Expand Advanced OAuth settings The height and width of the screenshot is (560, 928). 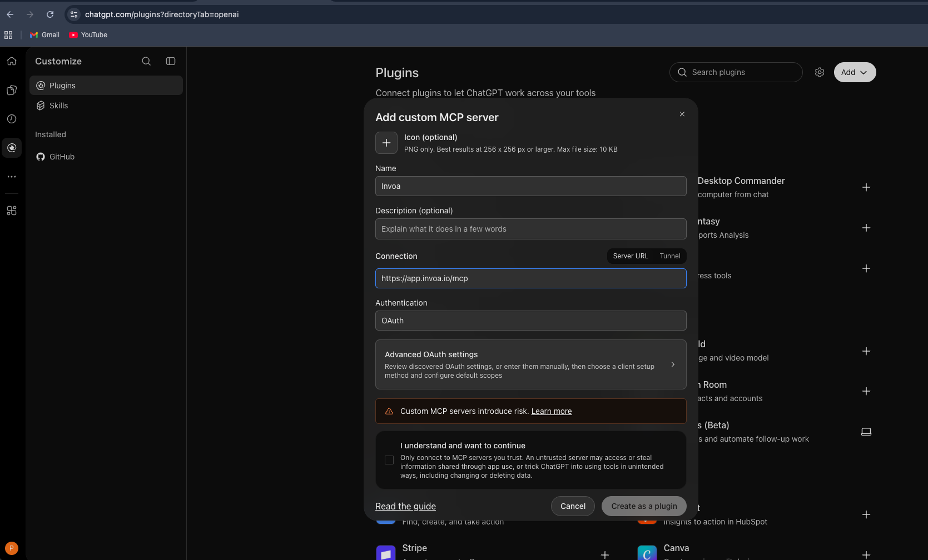(x=531, y=364)
